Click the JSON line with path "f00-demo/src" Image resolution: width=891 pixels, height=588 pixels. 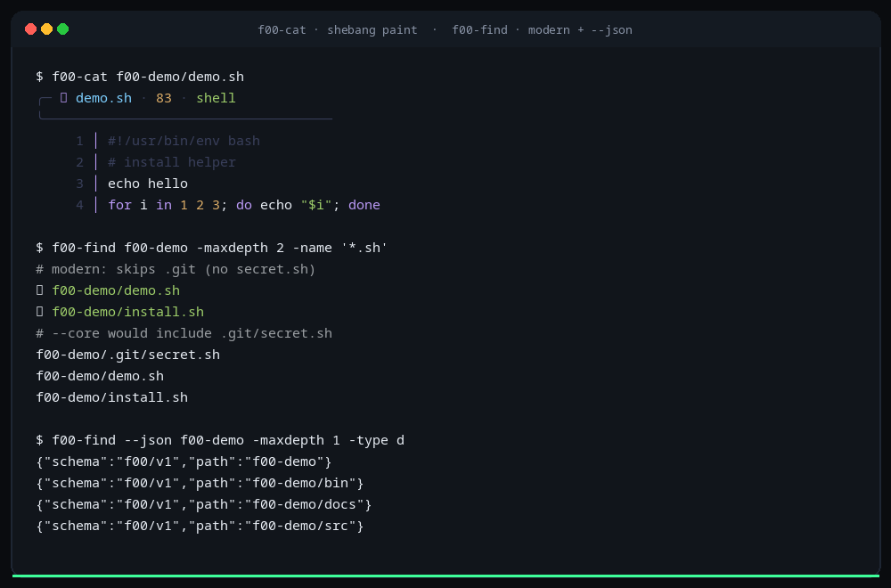[200, 526]
